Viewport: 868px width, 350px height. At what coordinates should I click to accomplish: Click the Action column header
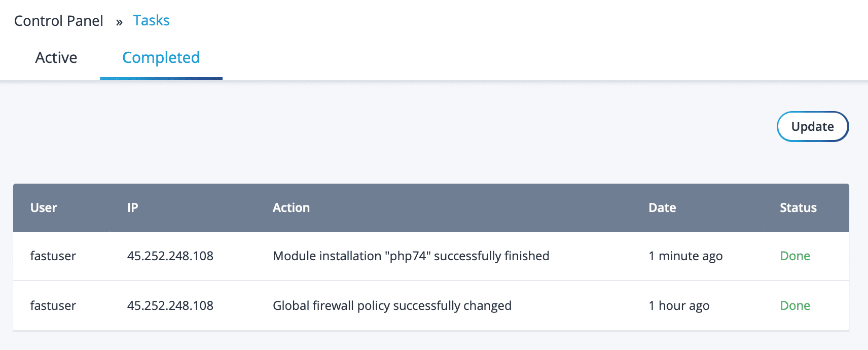coord(291,207)
